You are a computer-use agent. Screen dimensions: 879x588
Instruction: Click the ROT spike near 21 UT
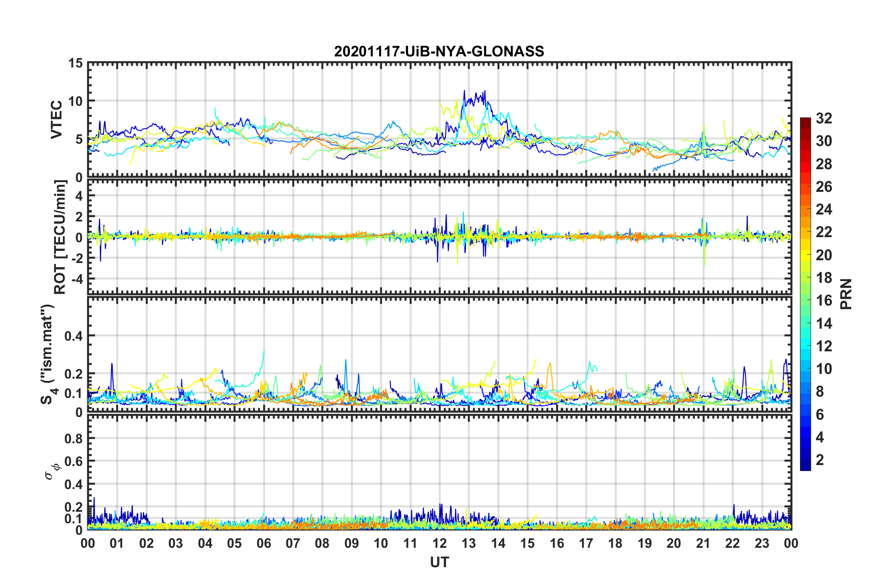[x=704, y=243]
